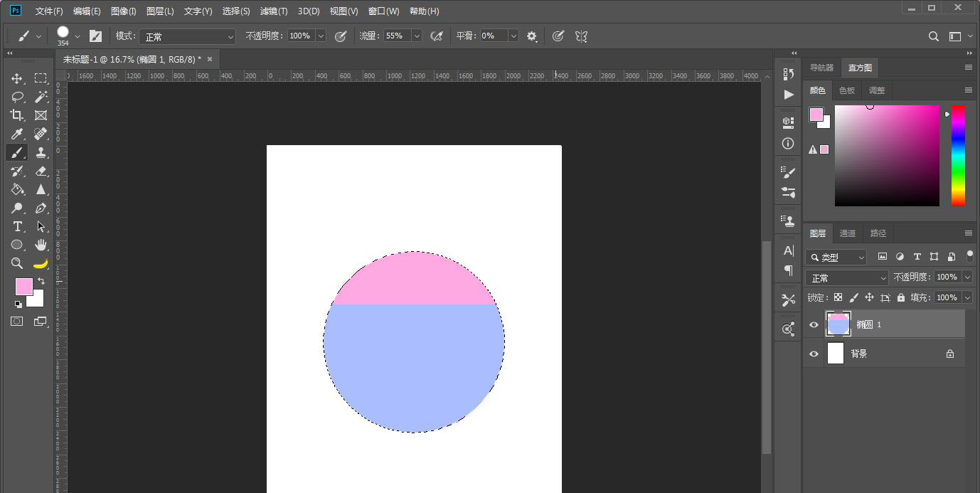Image resolution: width=980 pixels, height=493 pixels.
Task: Select the Path Selection arrow tool
Action: pos(41,226)
